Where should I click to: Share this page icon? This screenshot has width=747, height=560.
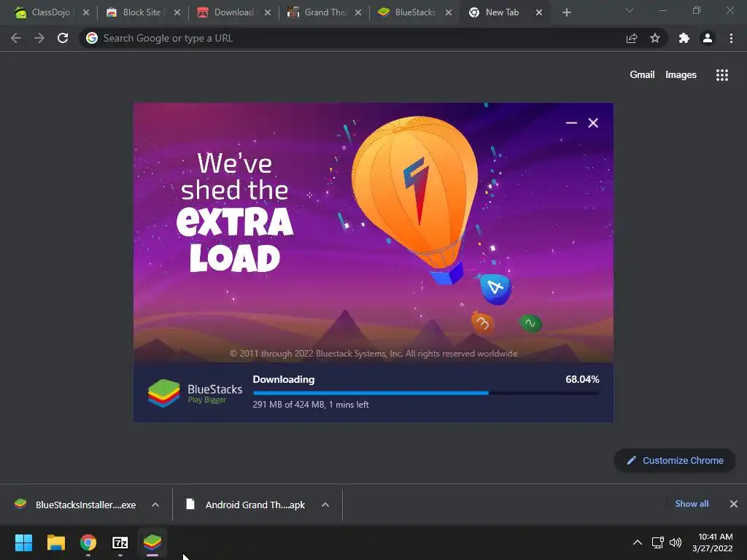[x=632, y=38]
